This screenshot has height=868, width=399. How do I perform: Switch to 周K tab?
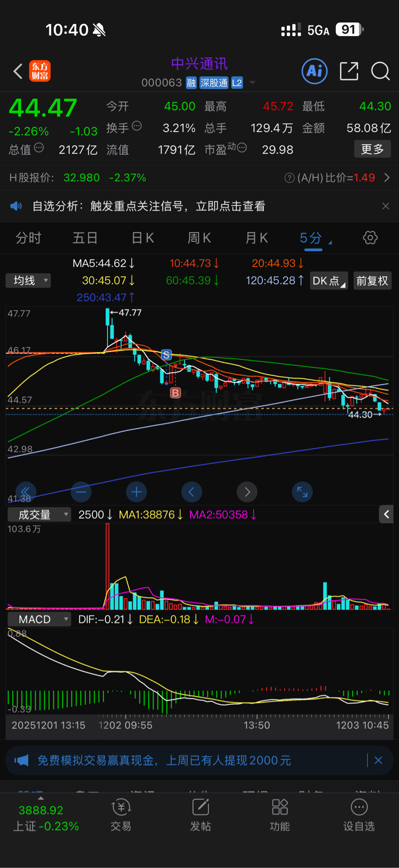pos(199,238)
